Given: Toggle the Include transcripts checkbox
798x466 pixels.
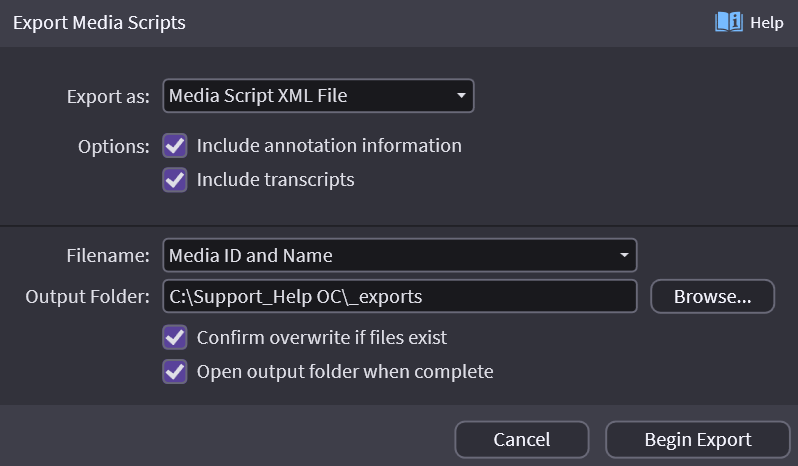Looking at the screenshot, I should [175, 180].
